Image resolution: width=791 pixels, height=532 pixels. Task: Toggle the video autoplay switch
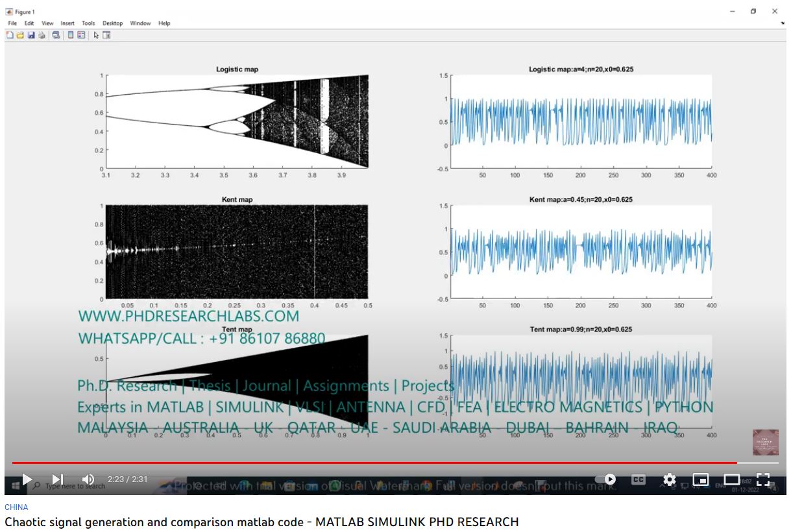(606, 479)
